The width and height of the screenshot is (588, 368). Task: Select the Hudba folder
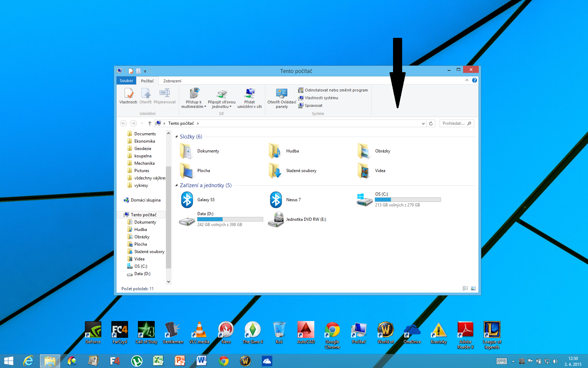click(284, 151)
